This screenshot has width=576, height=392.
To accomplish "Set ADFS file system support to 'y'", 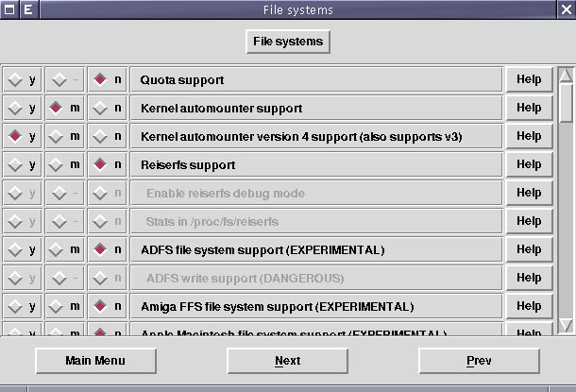I will pyautogui.click(x=15, y=250).
